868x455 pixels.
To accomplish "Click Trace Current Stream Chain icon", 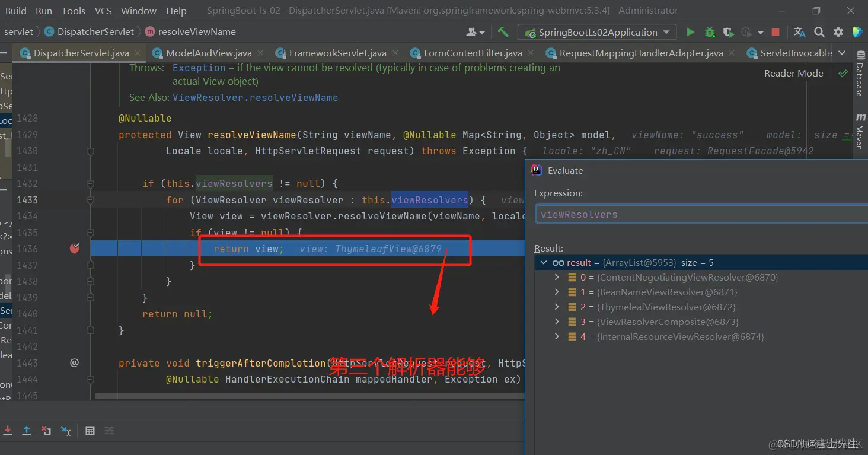I will 109,431.
